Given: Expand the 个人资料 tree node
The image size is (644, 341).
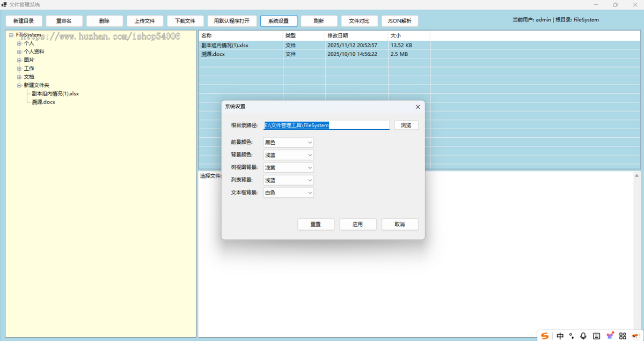Looking at the screenshot, I should pyautogui.click(x=19, y=52).
